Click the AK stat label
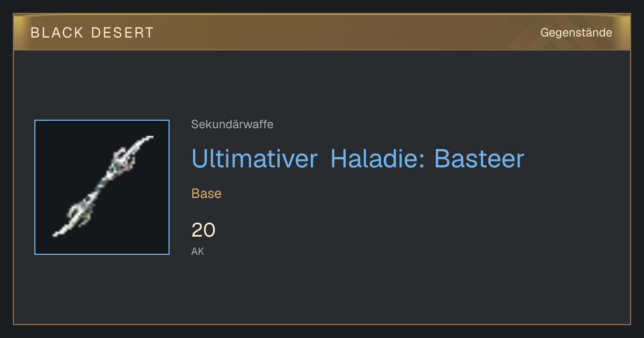The image size is (644, 338). tap(197, 251)
